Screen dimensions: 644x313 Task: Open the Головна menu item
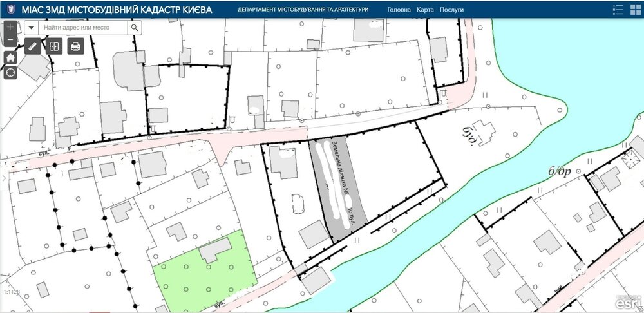click(399, 10)
